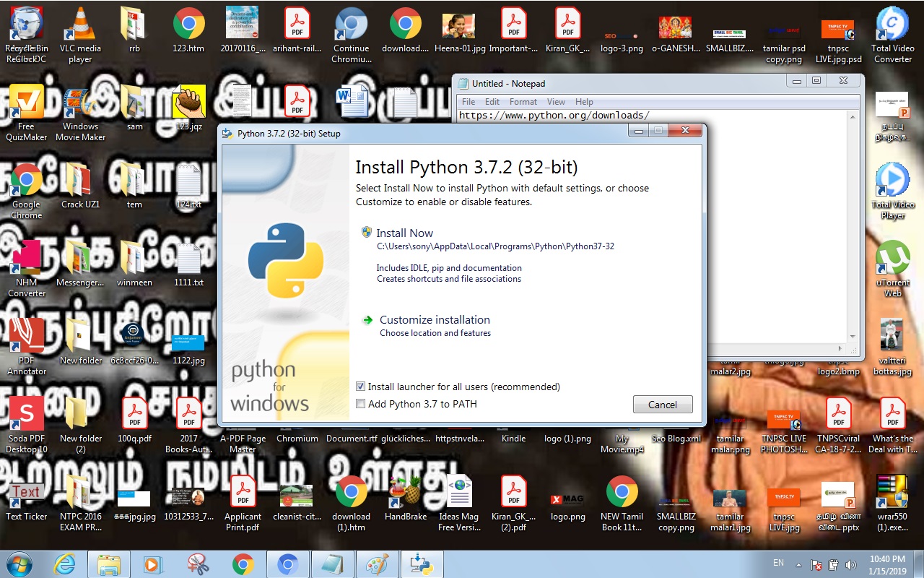Uncheck Install launcher for all users

point(360,387)
